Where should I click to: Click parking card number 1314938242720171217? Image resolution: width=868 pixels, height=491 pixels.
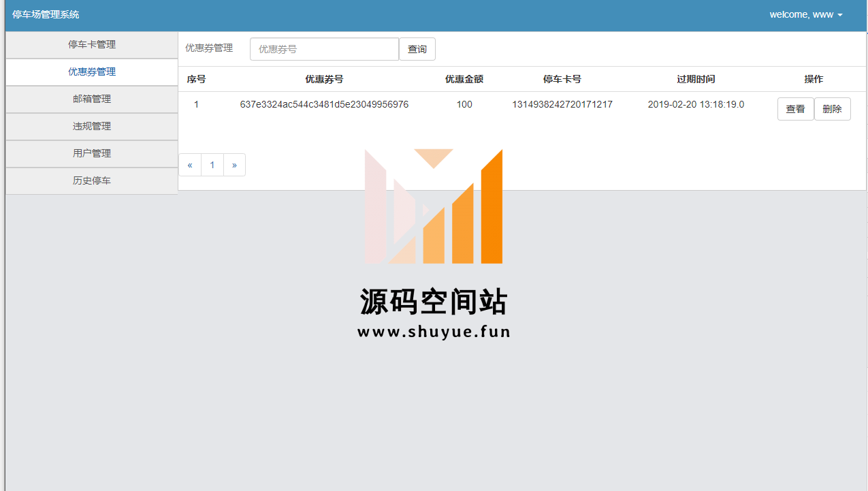[x=562, y=105]
